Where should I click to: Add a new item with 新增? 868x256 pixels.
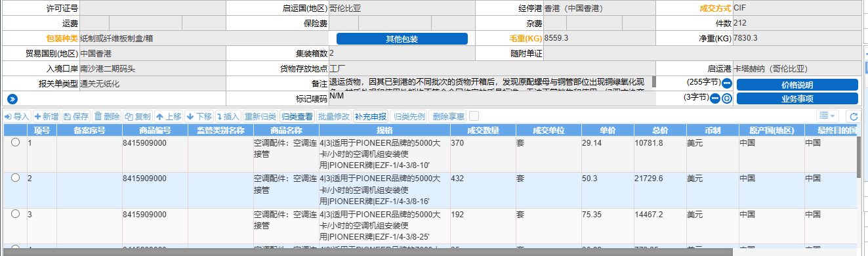[47, 116]
